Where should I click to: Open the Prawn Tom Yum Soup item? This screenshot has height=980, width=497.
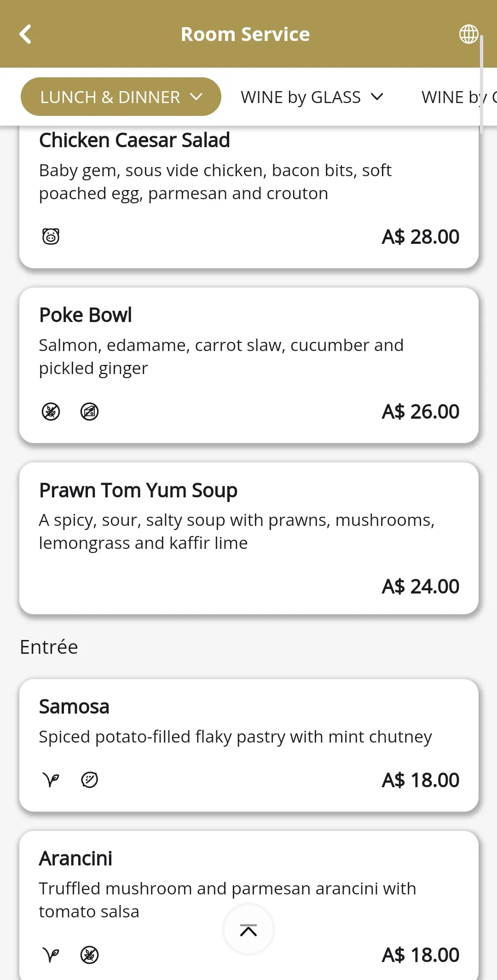[x=249, y=538]
